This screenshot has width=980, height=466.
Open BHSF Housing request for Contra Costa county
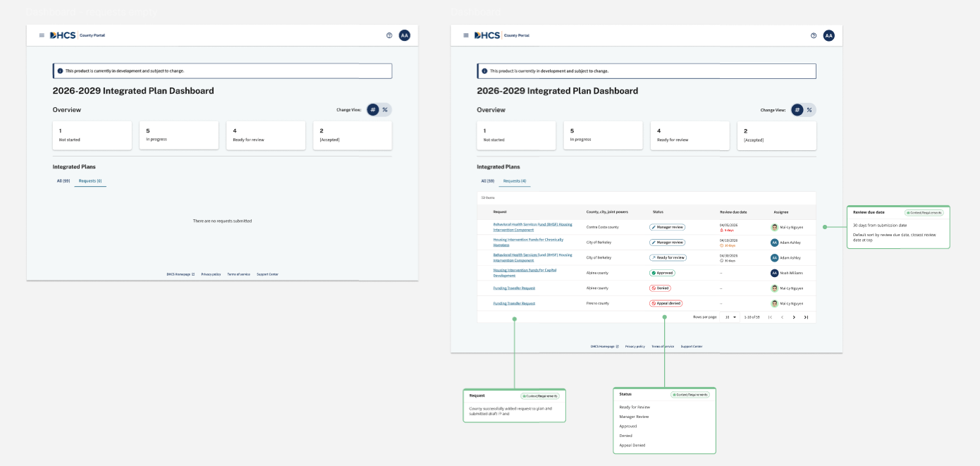click(x=532, y=227)
